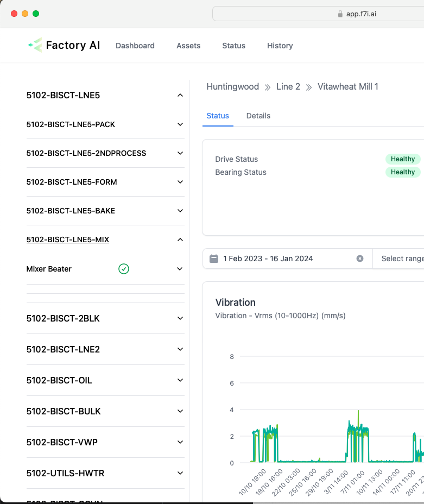
Task: Select the Mixer Beater asset
Action: pos(49,269)
